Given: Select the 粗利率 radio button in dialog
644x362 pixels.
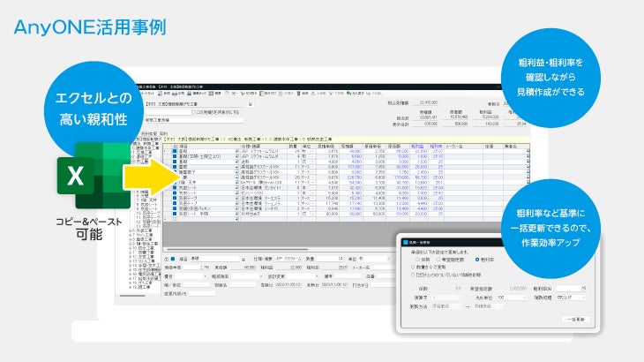Looking at the screenshot, I should click(x=477, y=260).
